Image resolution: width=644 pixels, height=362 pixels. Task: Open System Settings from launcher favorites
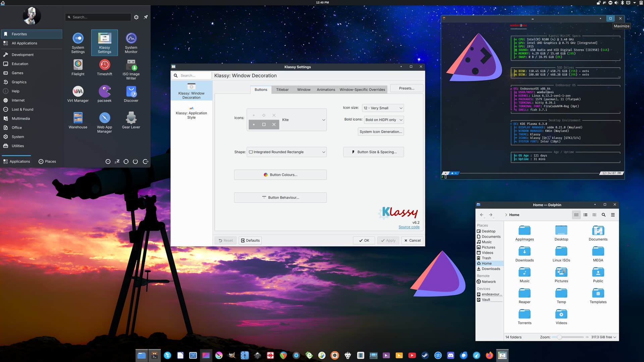tap(78, 43)
